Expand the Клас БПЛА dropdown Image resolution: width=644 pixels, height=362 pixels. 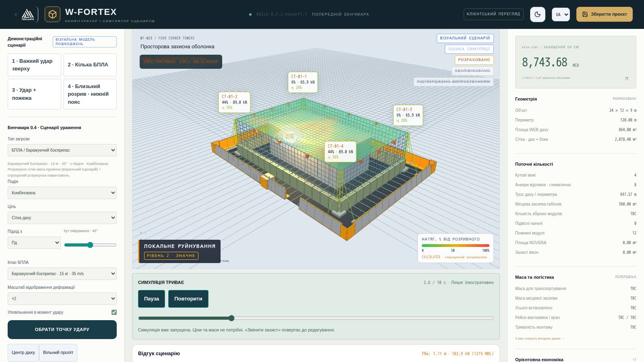click(x=62, y=274)
